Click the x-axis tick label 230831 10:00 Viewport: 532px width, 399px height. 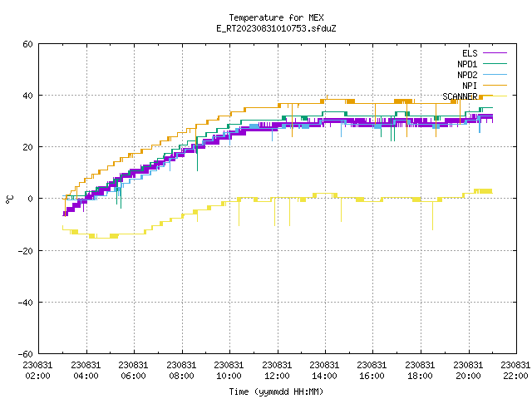pyautogui.click(x=229, y=371)
